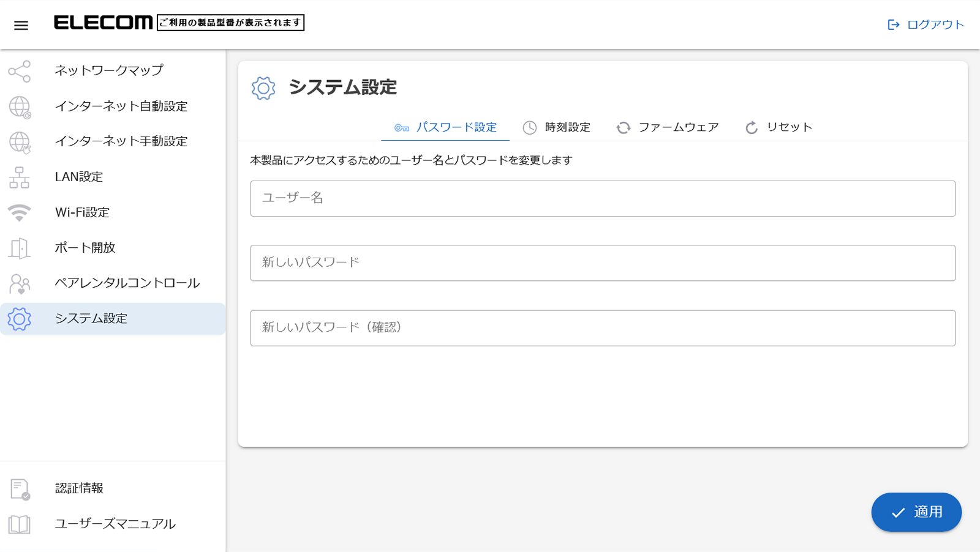Image resolution: width=980 pixels, height=552 pixels.
Task: Open the リセット tab
Action: pyautogui.click(x=778, y=127)
